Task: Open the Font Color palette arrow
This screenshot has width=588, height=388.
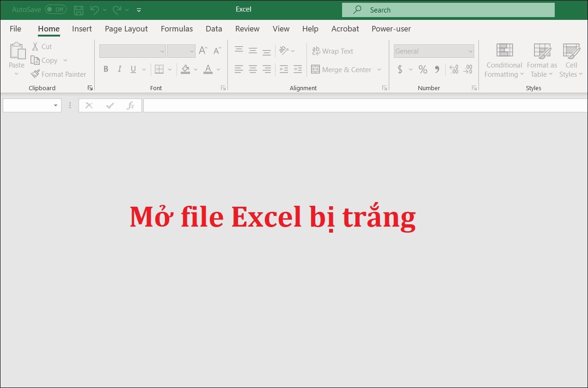Action: (218, 69)
